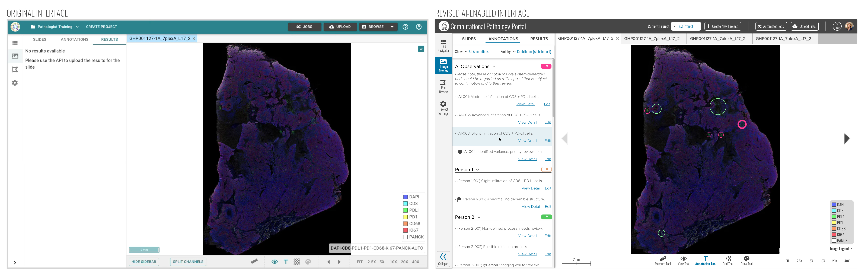This screenshot has width=868, height=280.
Task: Click the next slide right arrow
Action: coord(846,138)
